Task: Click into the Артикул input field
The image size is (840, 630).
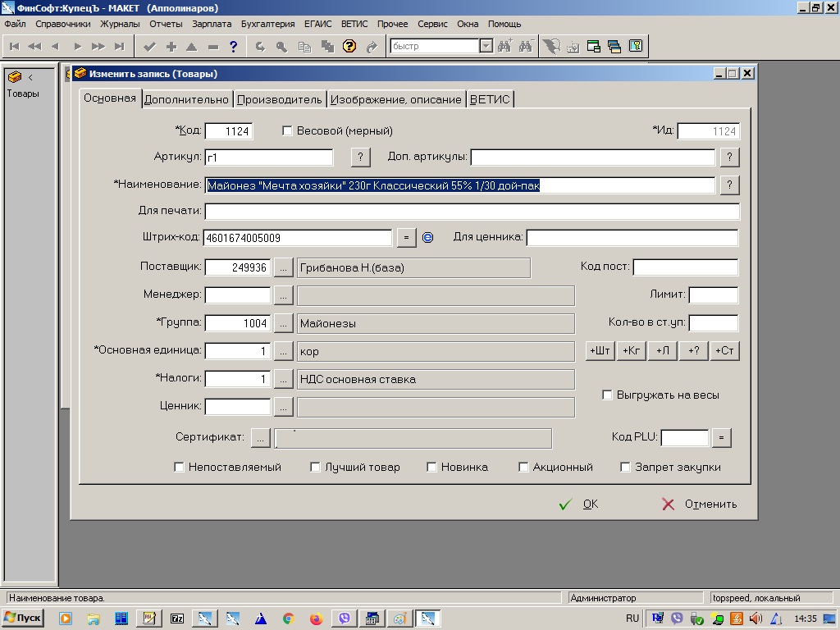Action: click(x=268, y=157)
